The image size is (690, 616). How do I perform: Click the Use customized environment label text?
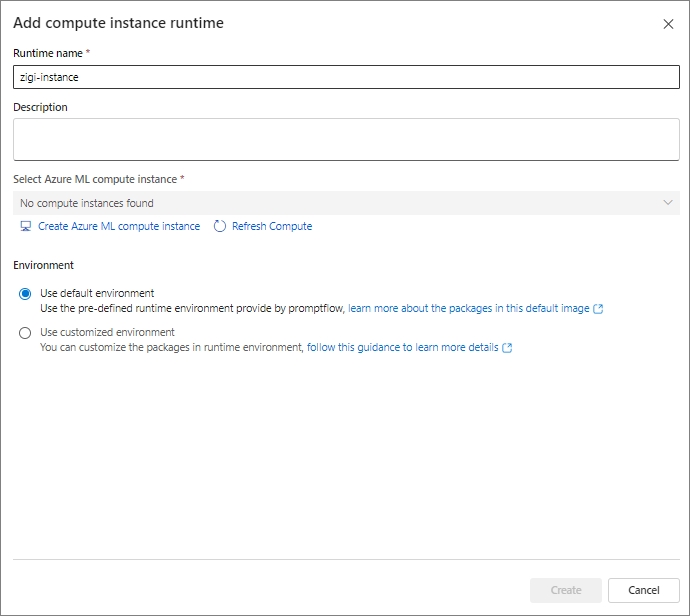point(107,332)
